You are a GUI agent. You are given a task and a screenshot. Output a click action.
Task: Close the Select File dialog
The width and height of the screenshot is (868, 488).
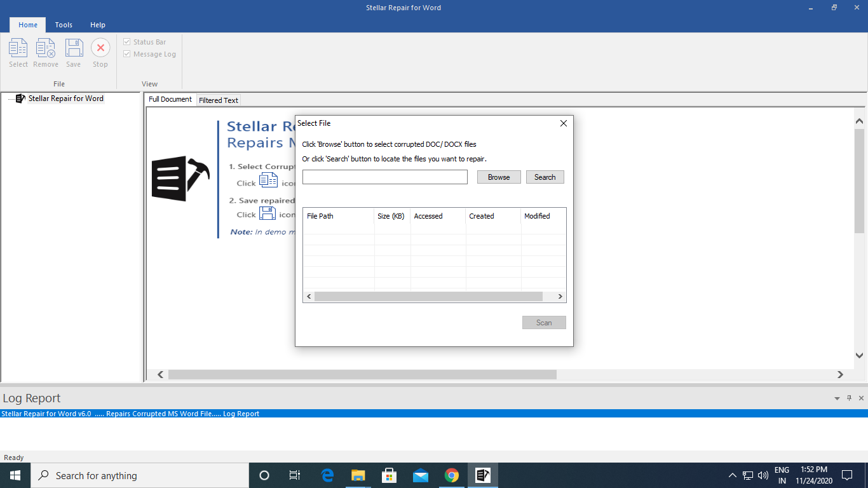pos(564,123)
